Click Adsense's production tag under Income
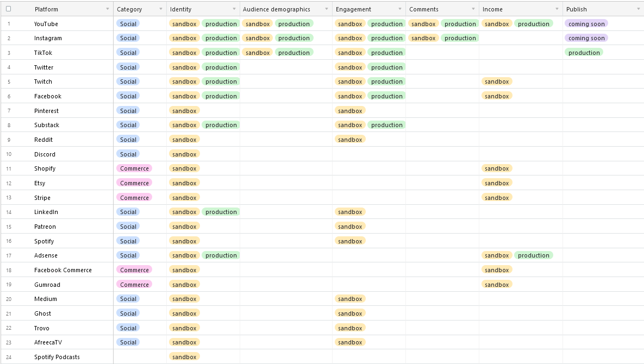644x364 pixels. point(534,255)
